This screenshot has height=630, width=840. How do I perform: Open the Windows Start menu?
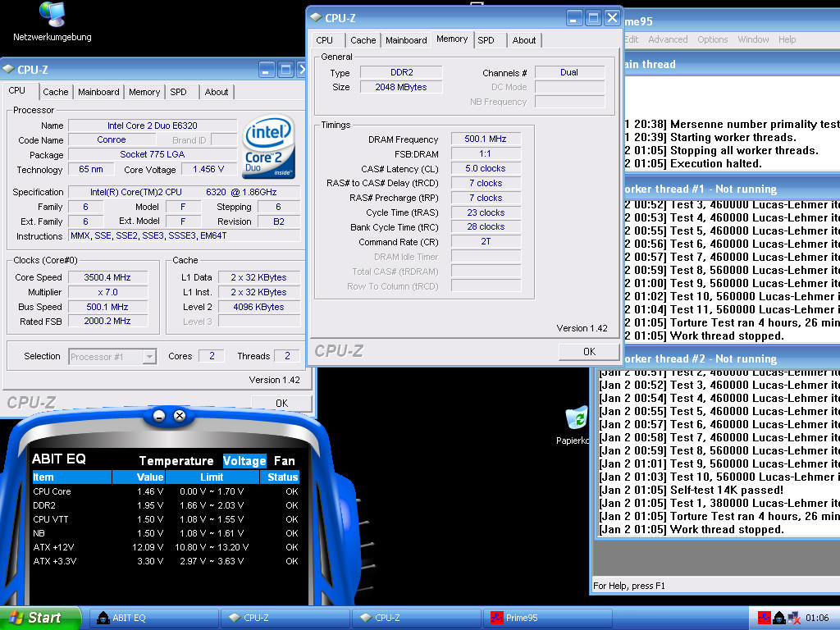pyautogui.click(x=39, y=618)
